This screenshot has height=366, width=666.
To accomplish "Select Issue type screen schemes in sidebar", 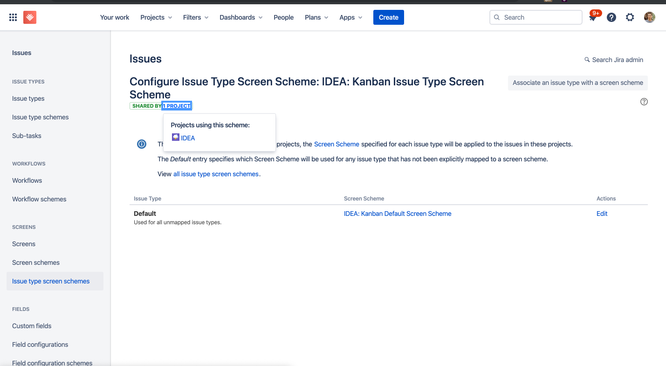I will (55, 282).
